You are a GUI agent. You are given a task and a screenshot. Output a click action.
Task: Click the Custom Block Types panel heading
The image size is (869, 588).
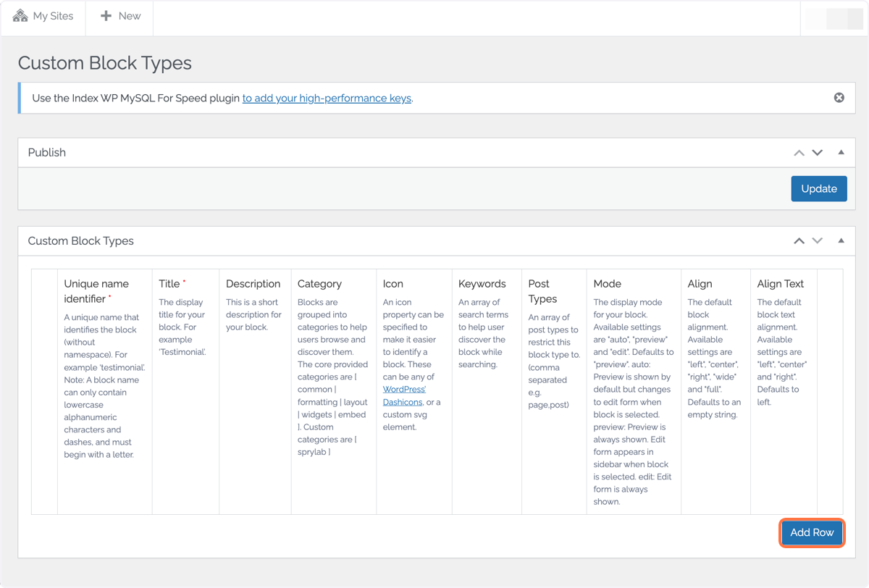coord(81,241)
